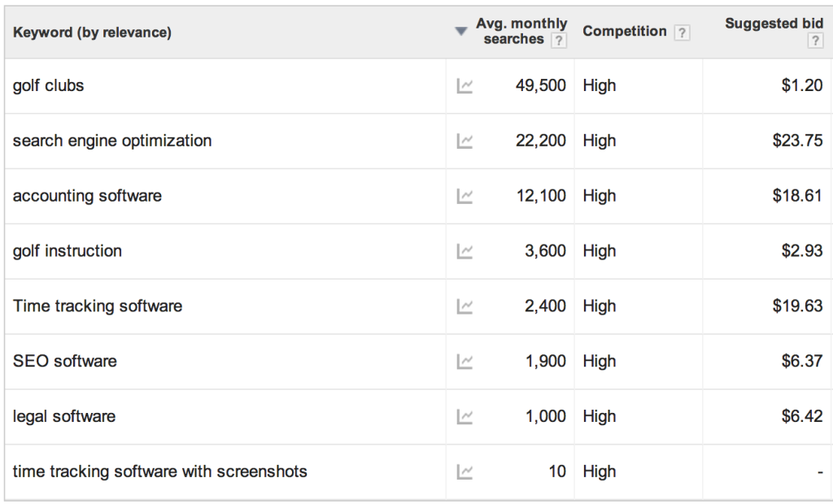Select time tracking software with screenshots keyword

(x=160, y=471)
